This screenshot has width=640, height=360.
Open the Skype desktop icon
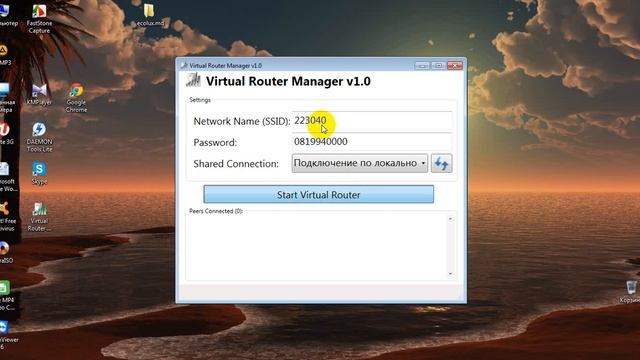click(39, 173)
